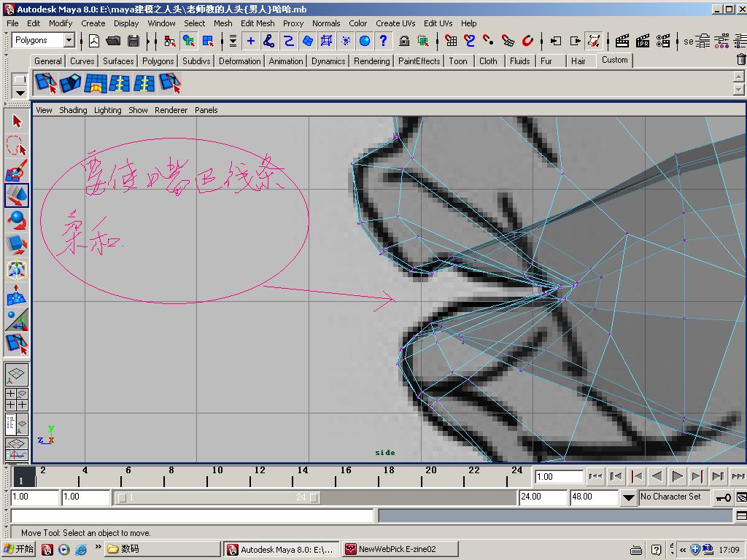Click the Extrude shelf icon
The width and height of the screenshot is (747, 560).
[71, 83]
